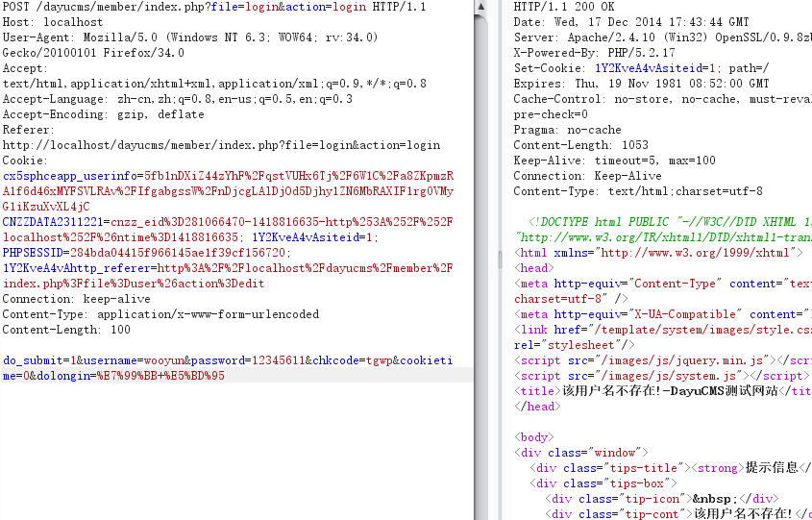Viewport: 812px width, 520px height.
Task: Click the Set-Cookie response header
Action: tap(642, 68)
